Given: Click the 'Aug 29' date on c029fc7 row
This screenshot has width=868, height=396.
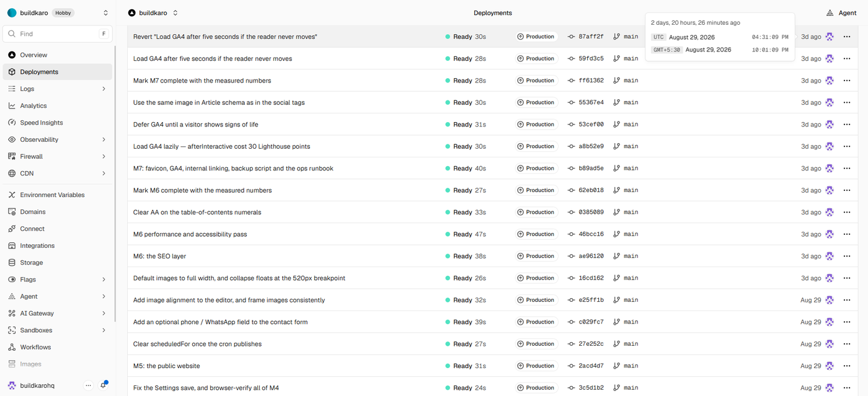Looking at the screenshot, I should click(x=810, y=322).
